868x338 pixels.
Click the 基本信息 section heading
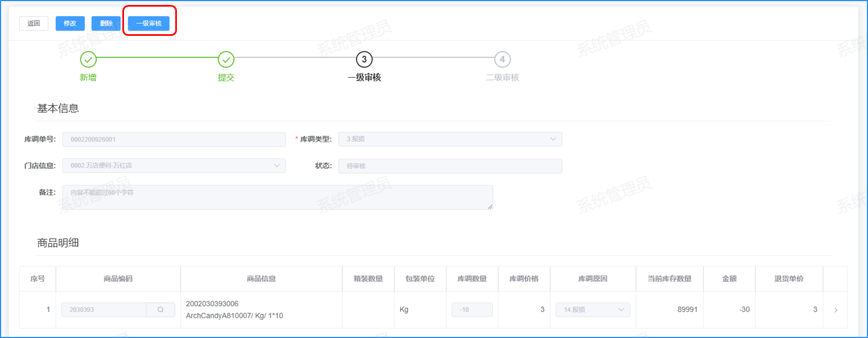click(58, 109)
